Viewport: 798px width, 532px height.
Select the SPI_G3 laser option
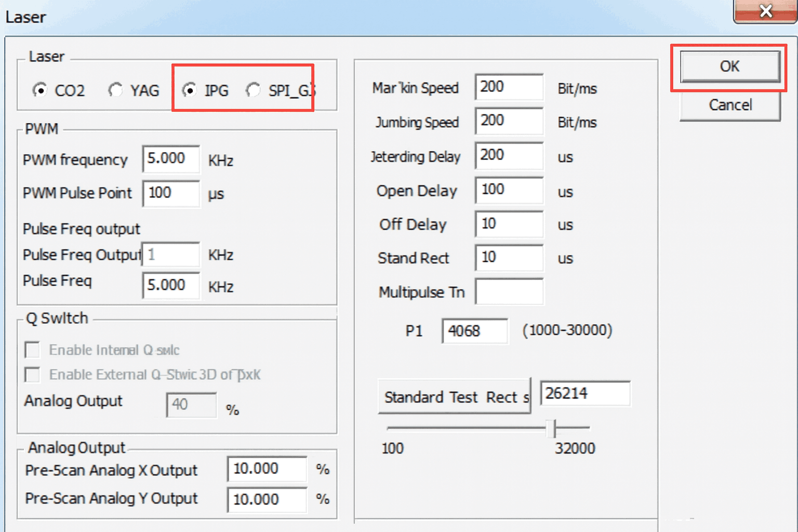[254, 90]
